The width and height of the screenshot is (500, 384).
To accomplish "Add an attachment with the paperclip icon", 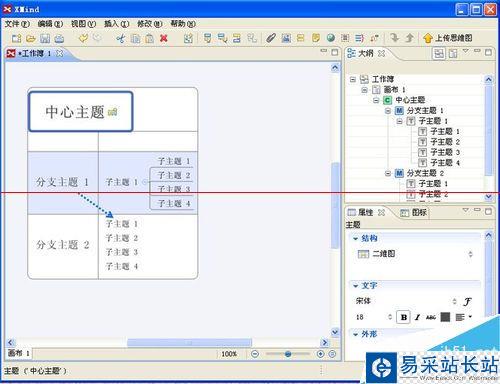I will click(271, 38).
